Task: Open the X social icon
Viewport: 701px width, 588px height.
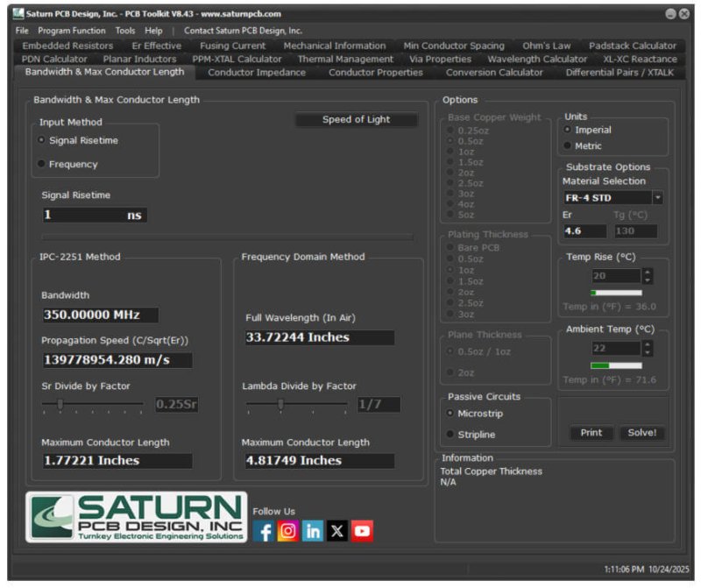Action: (x=337, y=531)
